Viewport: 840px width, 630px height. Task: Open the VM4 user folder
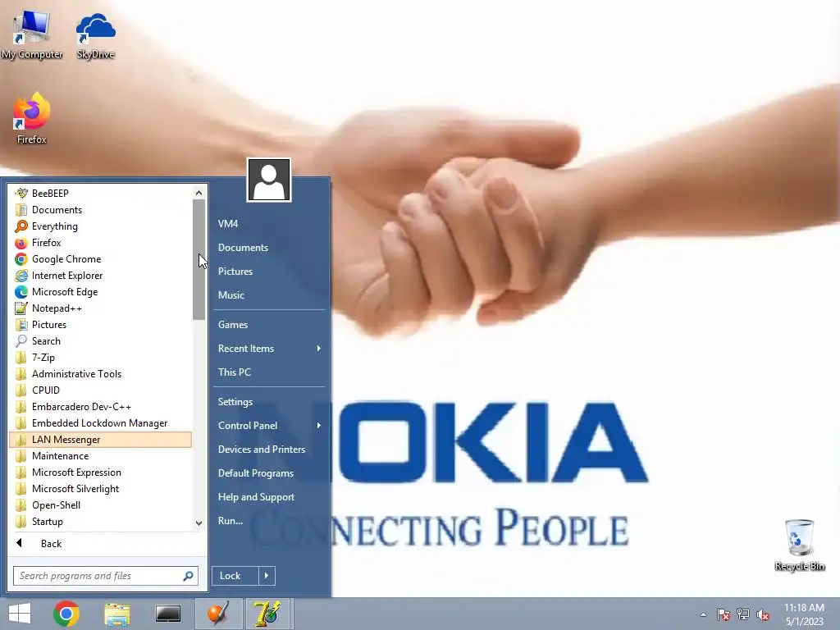269,223
